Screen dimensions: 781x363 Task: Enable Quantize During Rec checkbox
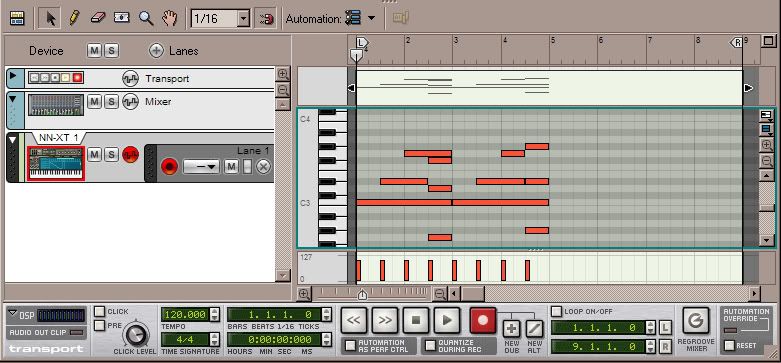431,346
